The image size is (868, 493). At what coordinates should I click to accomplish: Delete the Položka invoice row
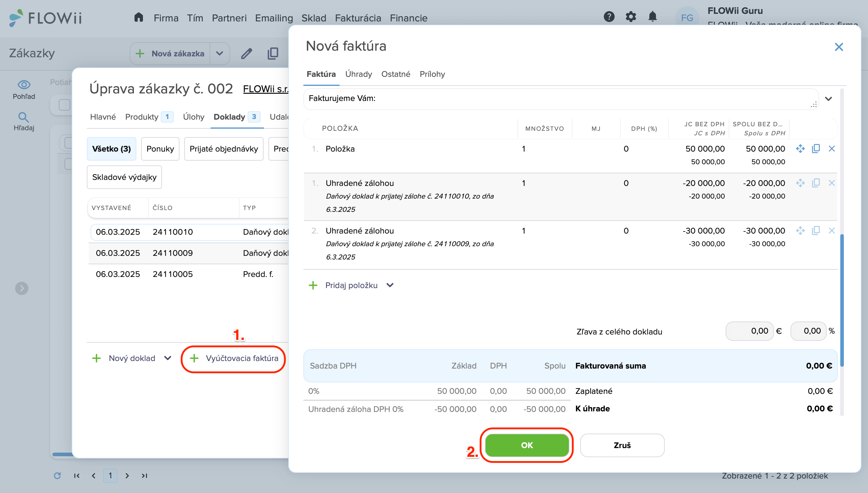832,149
